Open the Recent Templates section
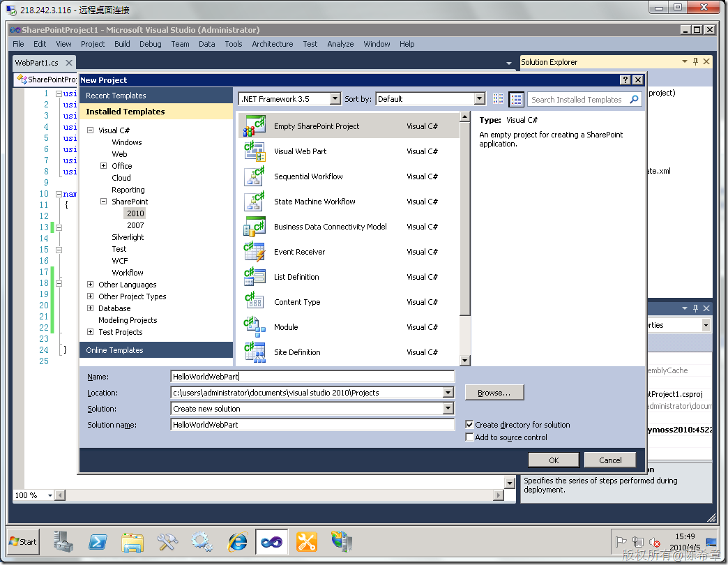 click(156, 95)
